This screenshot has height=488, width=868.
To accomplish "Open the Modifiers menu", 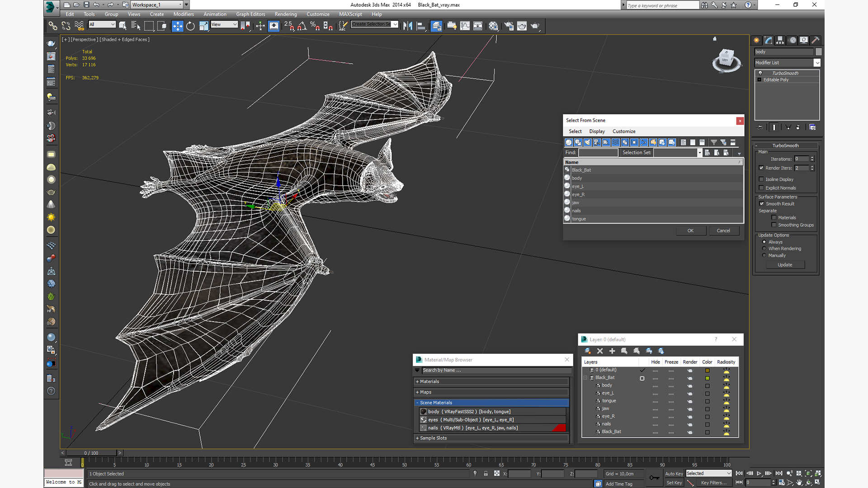I will [184, 14].
